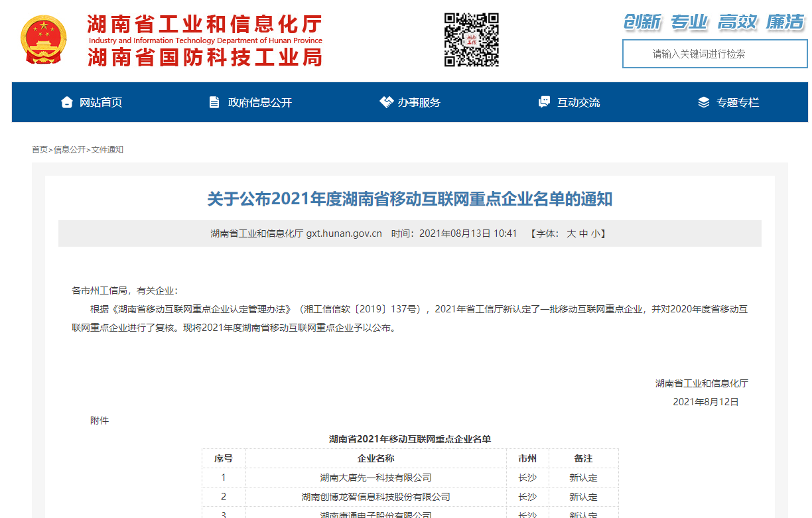The image size is (812, 518).
Task: Go to the 办事服务 menu item
Action: (x=419, y=102)
